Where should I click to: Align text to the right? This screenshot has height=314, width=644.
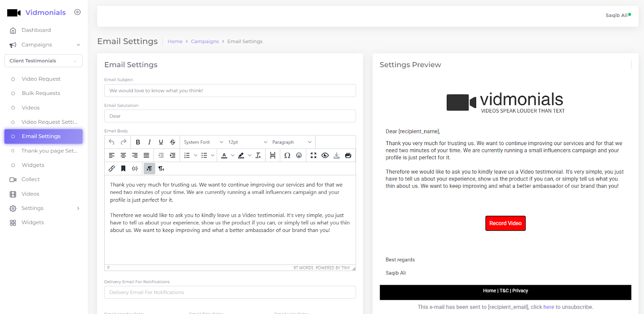tap(135, 156)
